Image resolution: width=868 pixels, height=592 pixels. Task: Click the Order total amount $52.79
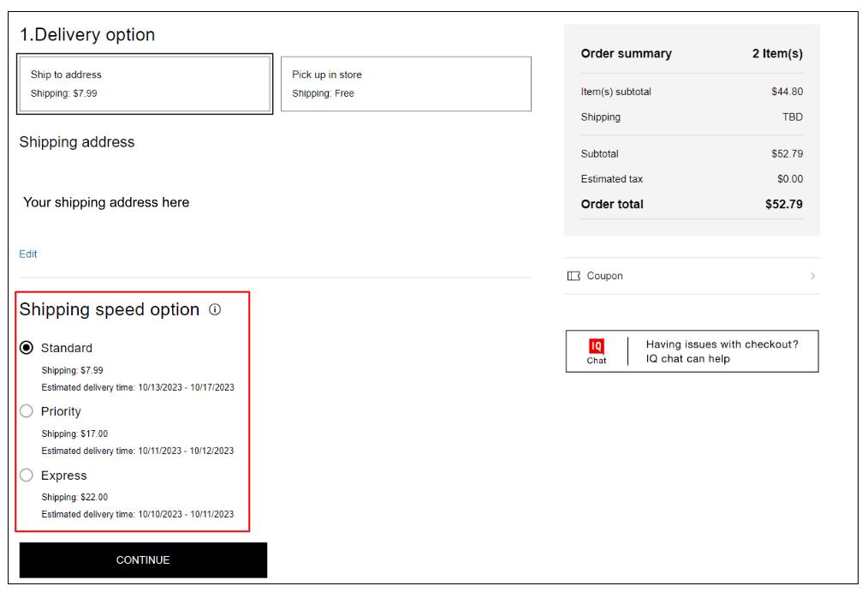(x=783, y=204)
